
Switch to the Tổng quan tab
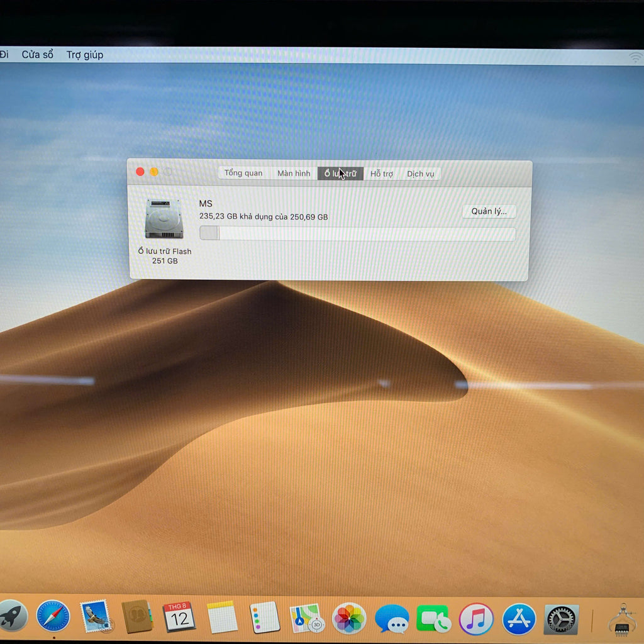click(243, 173)
